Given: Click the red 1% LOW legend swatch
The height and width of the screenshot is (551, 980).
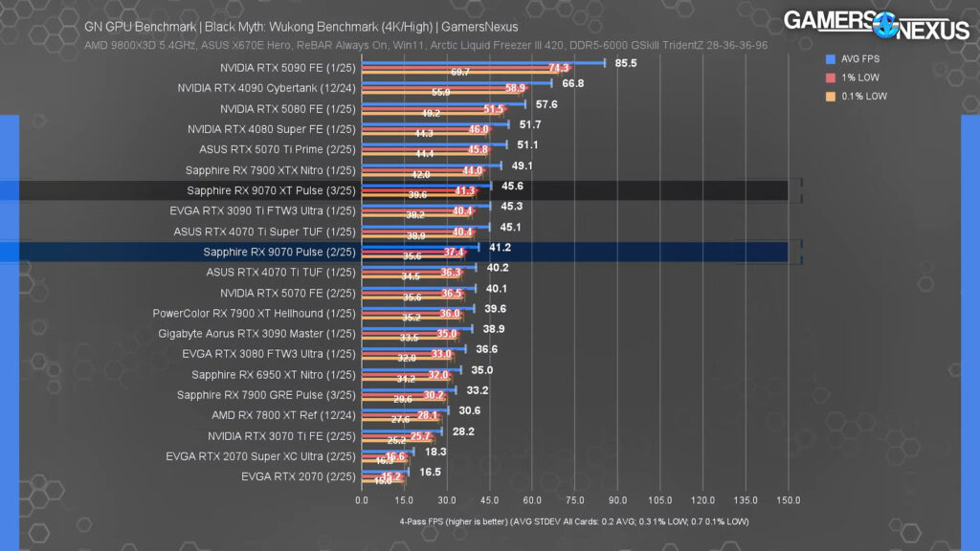Looking at the screenshot, I should [830, 78].
